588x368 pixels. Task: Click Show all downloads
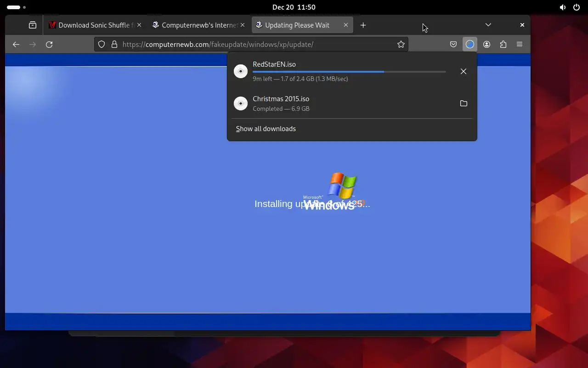[266, 129]
